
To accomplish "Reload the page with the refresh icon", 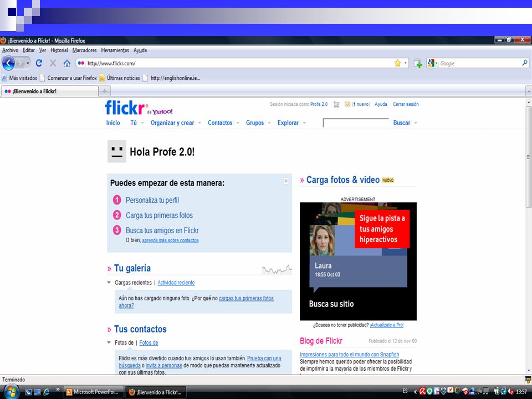I will coord(39,63).
